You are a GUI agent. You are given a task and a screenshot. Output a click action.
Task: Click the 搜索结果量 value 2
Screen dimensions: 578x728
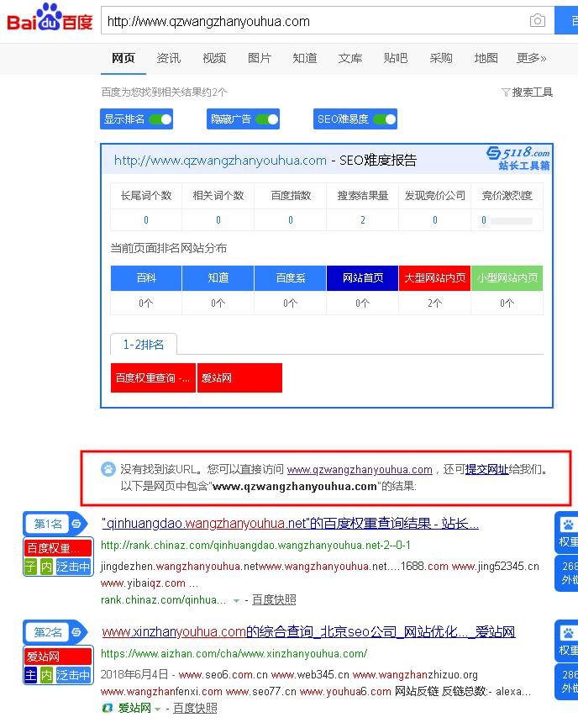(x=363, y=220)
